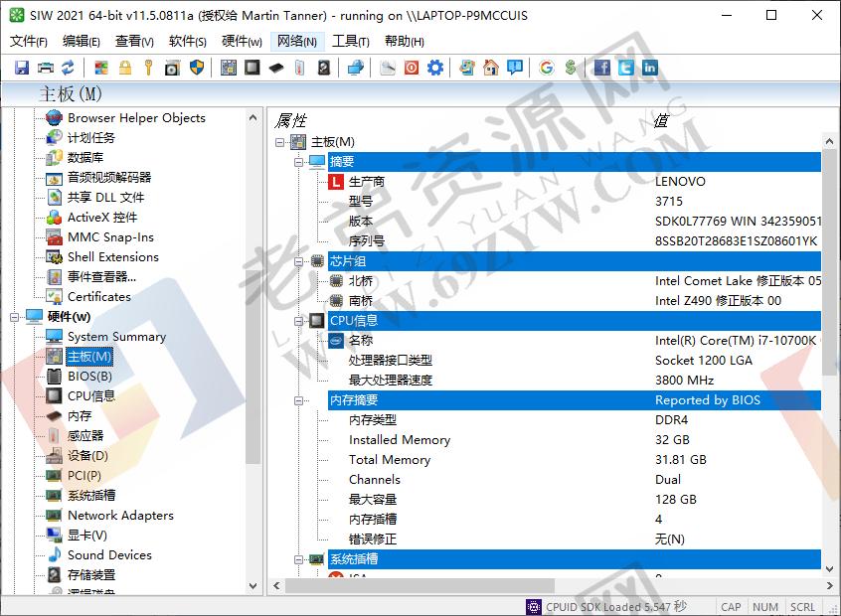Screen dimensions: 841x616
Task: Click the Google toolbar icon
Action: coord(547,68)
